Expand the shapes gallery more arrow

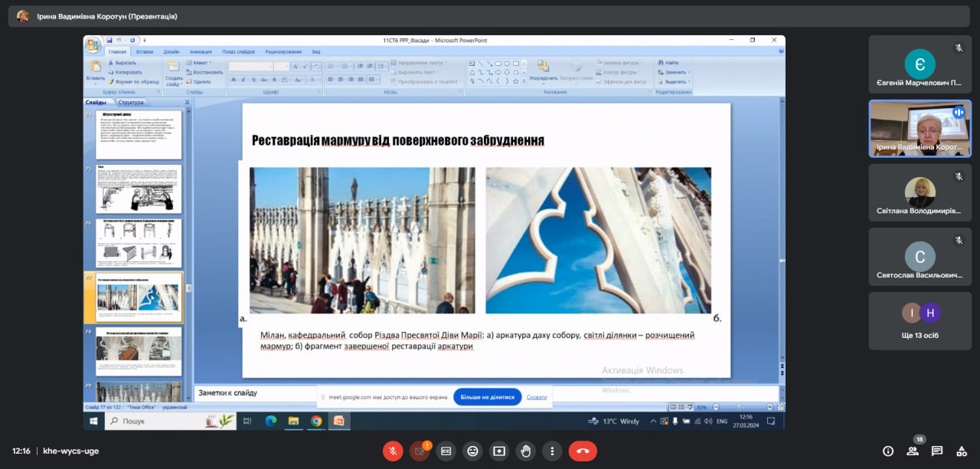pyautogui.click(x=524, y=81)
